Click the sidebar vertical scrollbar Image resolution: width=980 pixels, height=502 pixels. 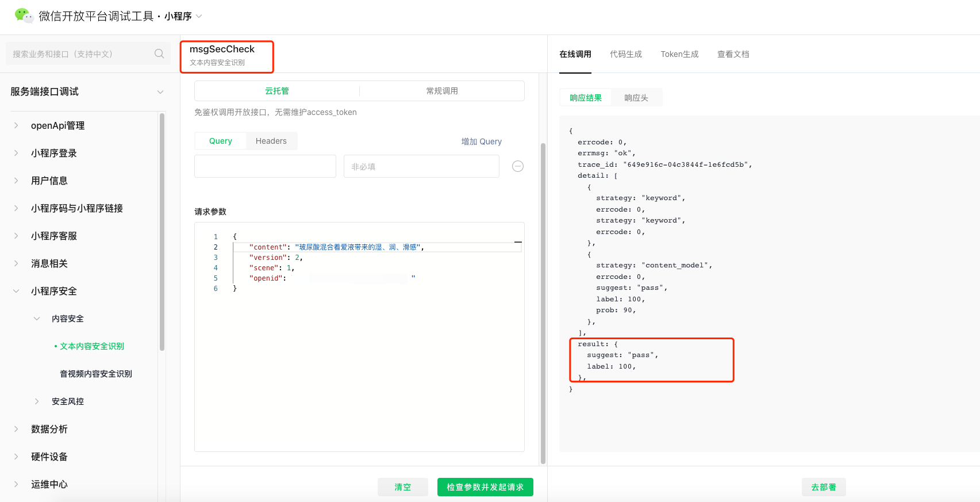click(162, 232)
